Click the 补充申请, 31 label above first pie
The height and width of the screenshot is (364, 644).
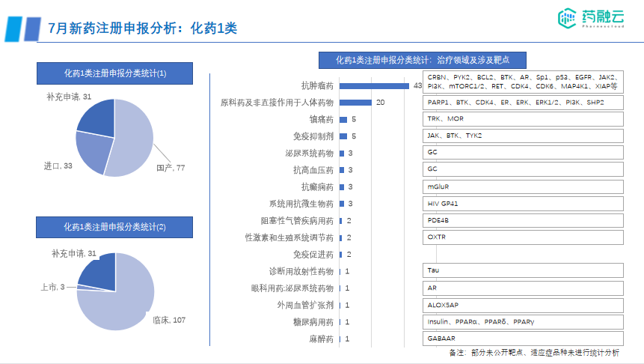[x=69, y=97]
